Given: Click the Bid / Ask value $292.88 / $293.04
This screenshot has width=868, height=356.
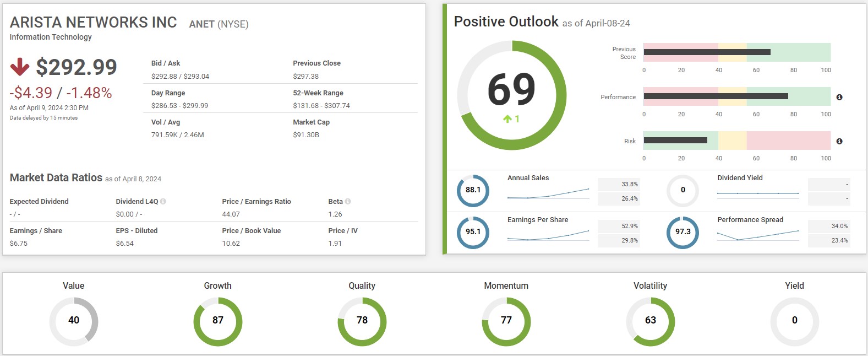Looking at the screenshot, I should 180,77.
